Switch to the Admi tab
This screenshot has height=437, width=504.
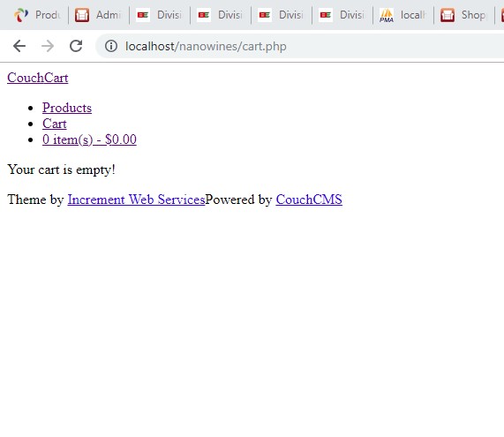pyautogui.click(x=98, y=15)
